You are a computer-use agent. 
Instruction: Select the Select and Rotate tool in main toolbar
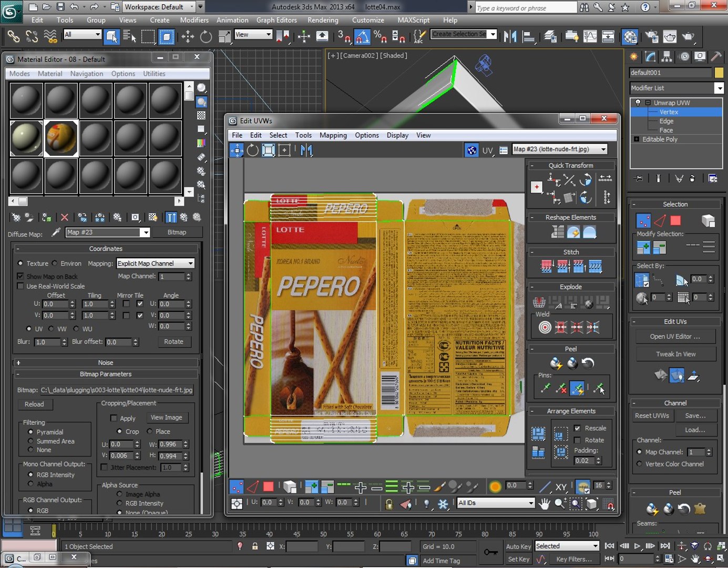coord(206,36)
